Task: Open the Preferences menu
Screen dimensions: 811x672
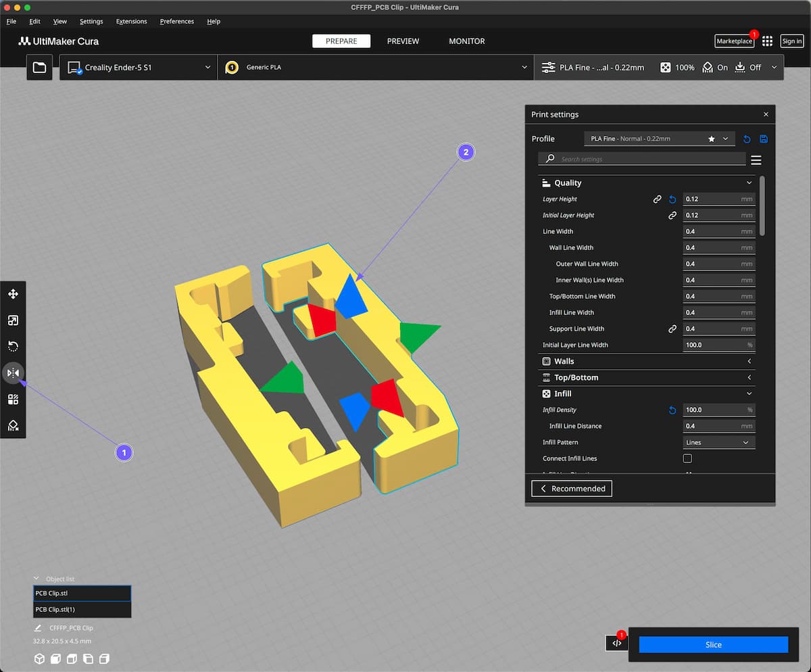Action: coord(177,22)
